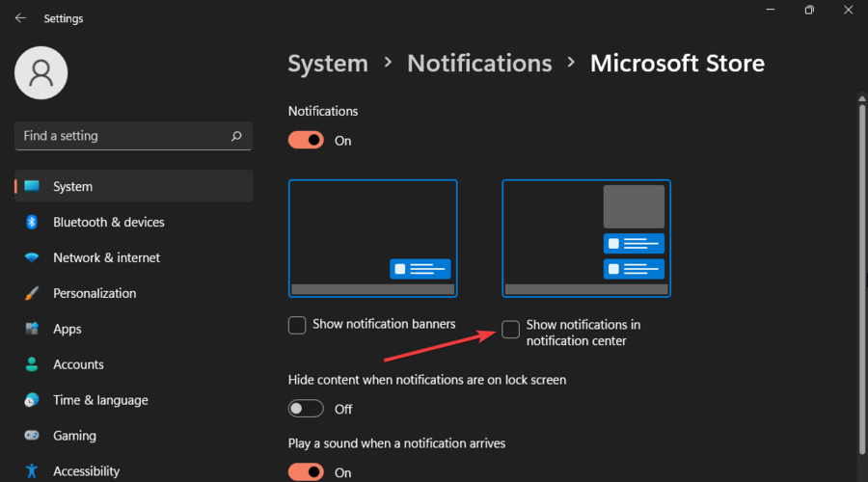868x482 pixels.
Task: Click the Find a setting search box
Action: pos(121,137)
